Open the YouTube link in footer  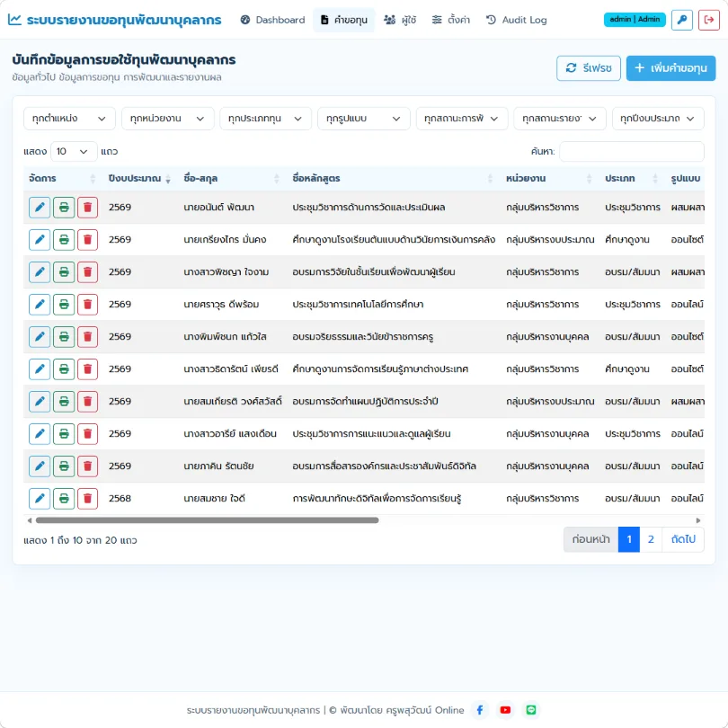[x=505, y=710]
